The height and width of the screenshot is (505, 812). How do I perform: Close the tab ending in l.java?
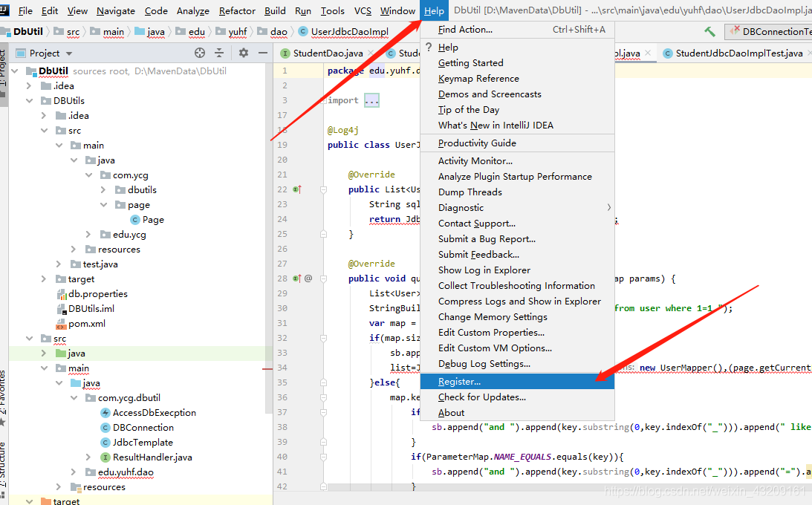(x=648, y=53)
